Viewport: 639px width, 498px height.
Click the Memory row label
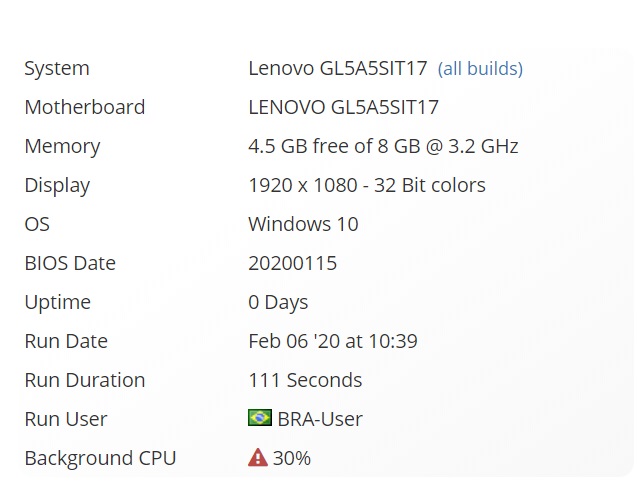pos(62,146)
